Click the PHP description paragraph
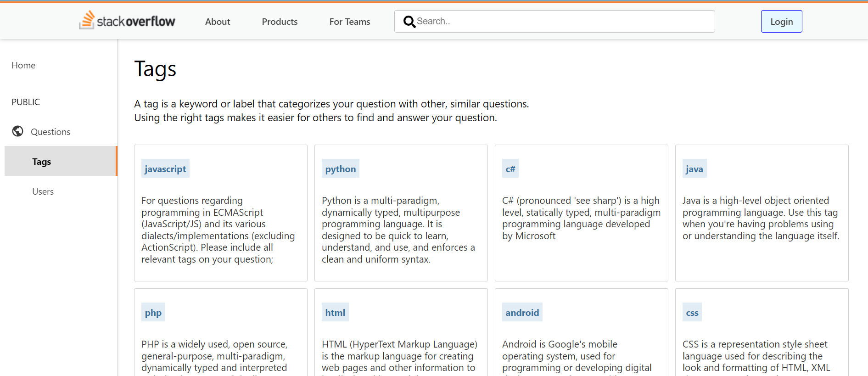 pos(214,357)
